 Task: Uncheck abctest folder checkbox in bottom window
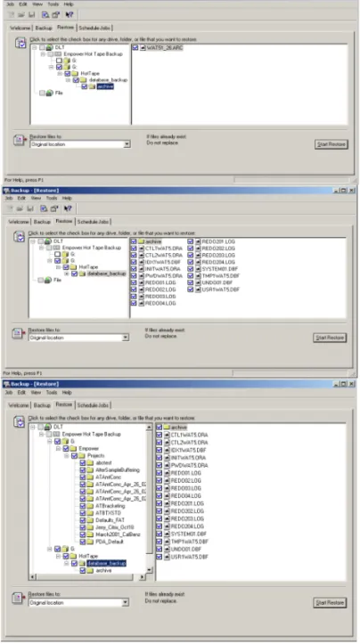(83, 463)
